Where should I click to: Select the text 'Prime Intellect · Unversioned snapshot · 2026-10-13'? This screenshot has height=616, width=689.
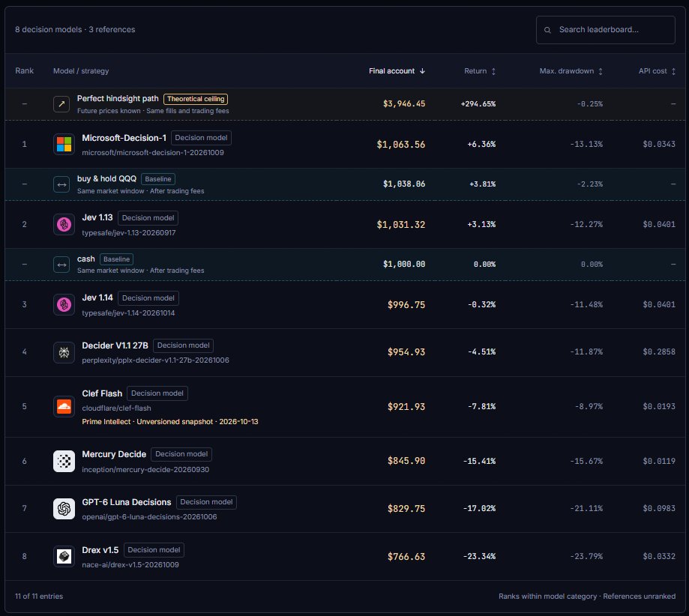pos(170,422)
